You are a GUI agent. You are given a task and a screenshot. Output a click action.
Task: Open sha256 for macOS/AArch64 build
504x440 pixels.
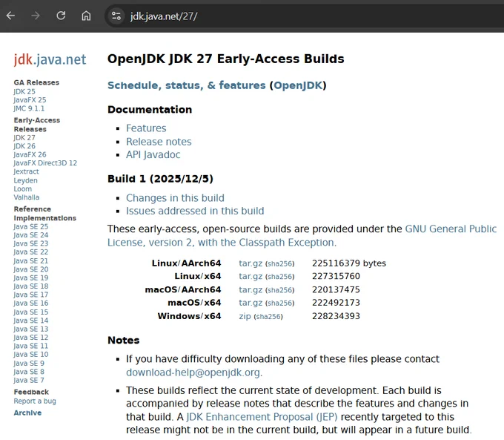click(x=280, y=290)
